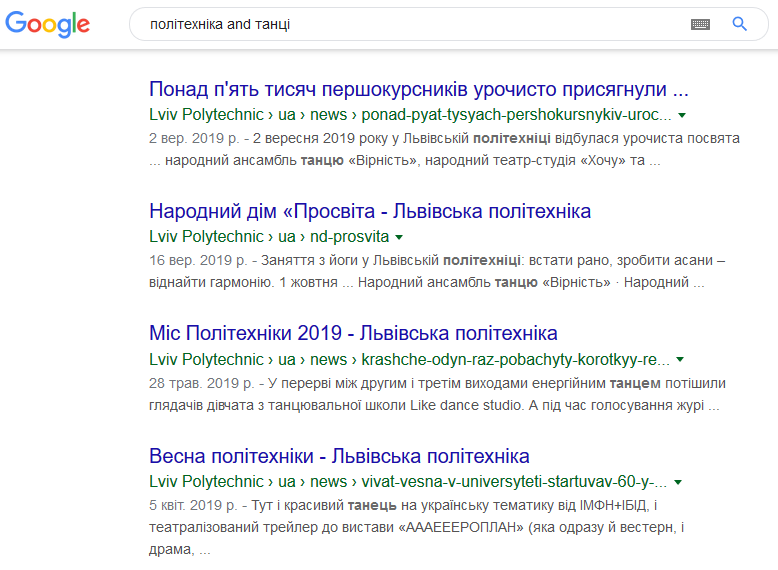Screen dimensions: 778x570
Task: Click the snippet mentioning Like dance studio
Action: click(437, 394)
